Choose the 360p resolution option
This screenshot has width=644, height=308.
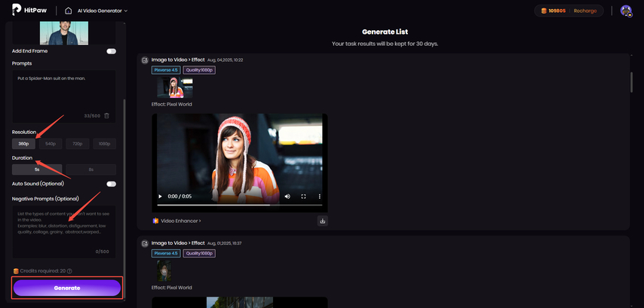pos(23,143)
